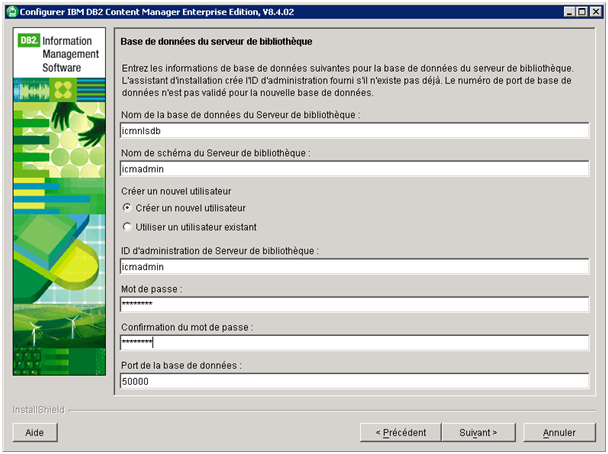Click the library server database name field

coord(354,131)
